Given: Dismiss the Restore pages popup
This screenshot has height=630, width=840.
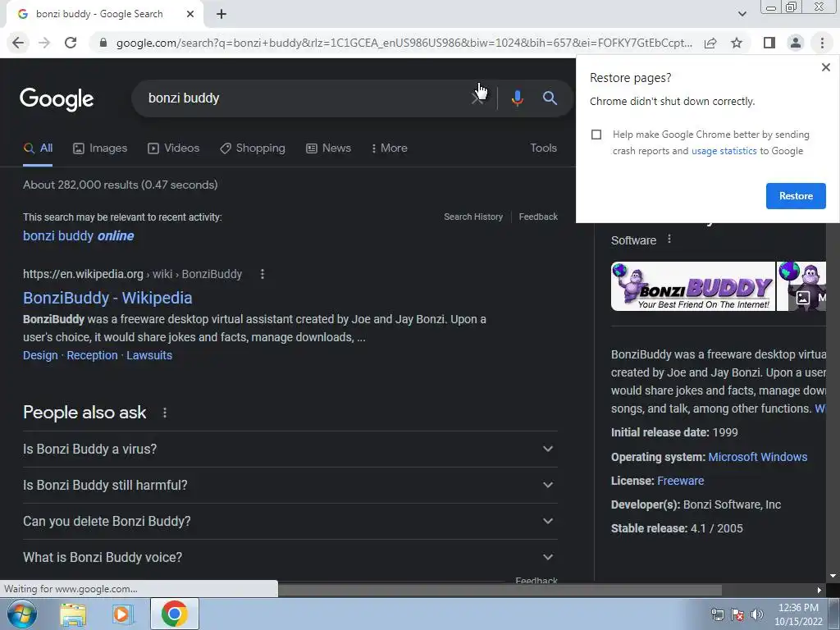Looking at the screenshot, I should 826,67.
